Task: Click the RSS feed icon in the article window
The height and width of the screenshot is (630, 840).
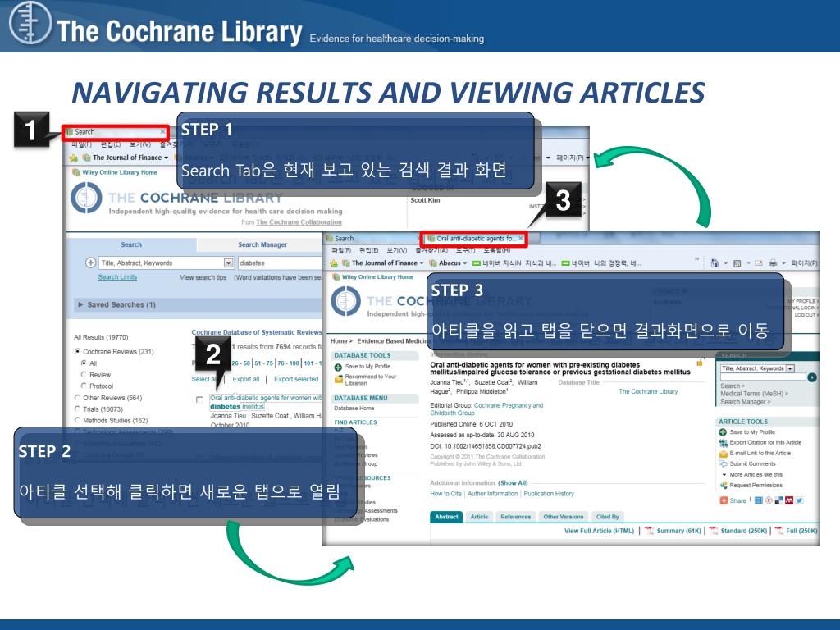Action: pyautogui.click(x=737, y=263)
